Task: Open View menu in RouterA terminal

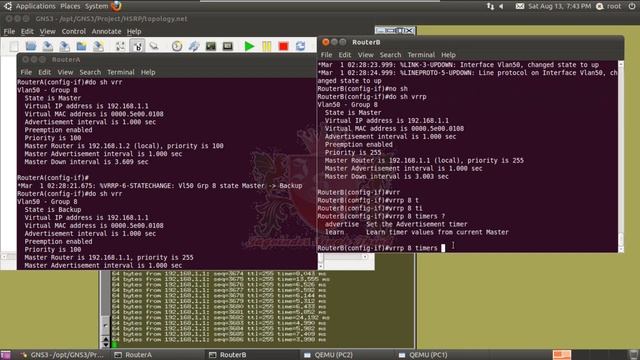Action: 65,72
